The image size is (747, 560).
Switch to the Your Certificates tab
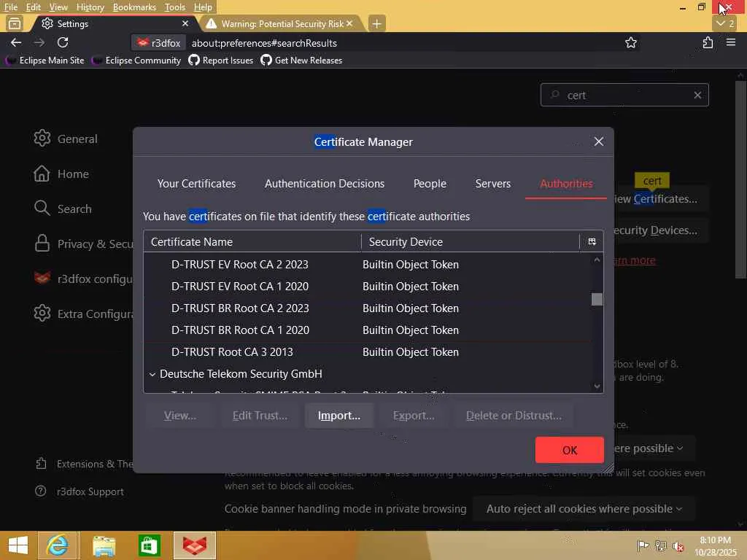coord(196,184)
